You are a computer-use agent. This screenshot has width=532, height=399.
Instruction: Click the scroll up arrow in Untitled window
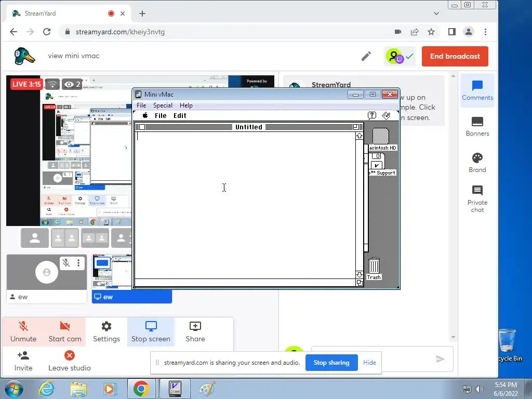click(x=360, y=136)
